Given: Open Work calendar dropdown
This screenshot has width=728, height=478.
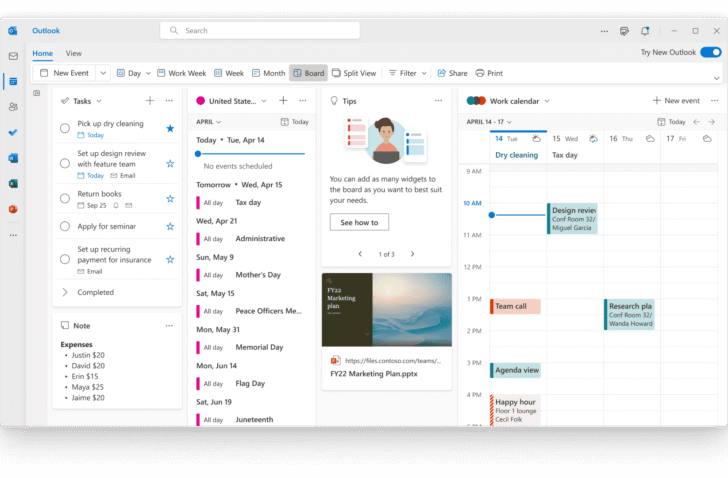Looking at the screenshot, I should (547, 101).
